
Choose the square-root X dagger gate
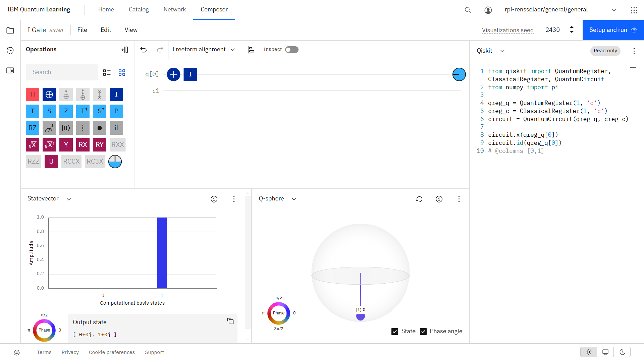[x=49, y=145]
